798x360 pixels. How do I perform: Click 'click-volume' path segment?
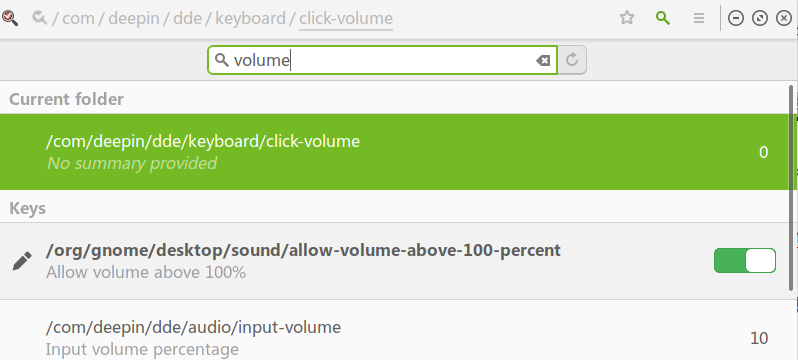(346, 18)
